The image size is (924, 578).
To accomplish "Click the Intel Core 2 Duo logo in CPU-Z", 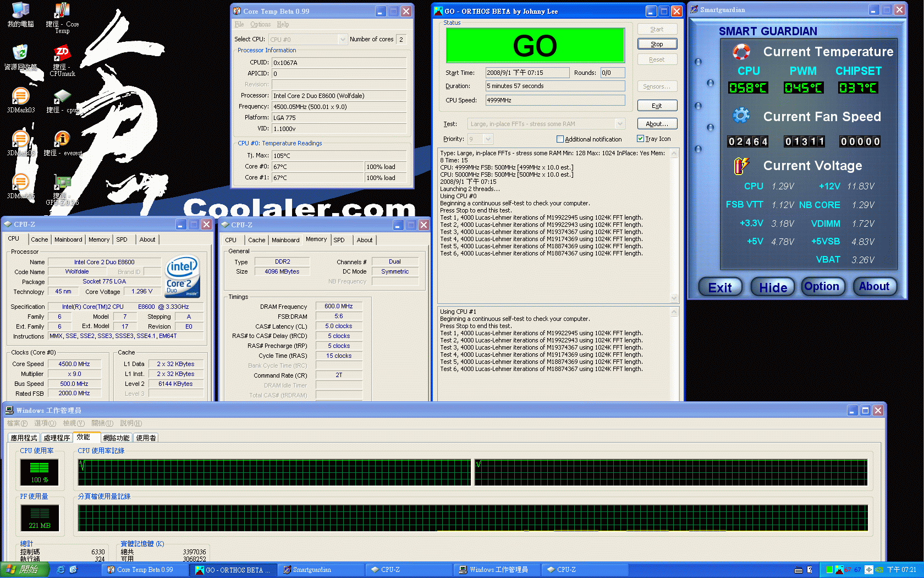I will (x=183, y=276).
